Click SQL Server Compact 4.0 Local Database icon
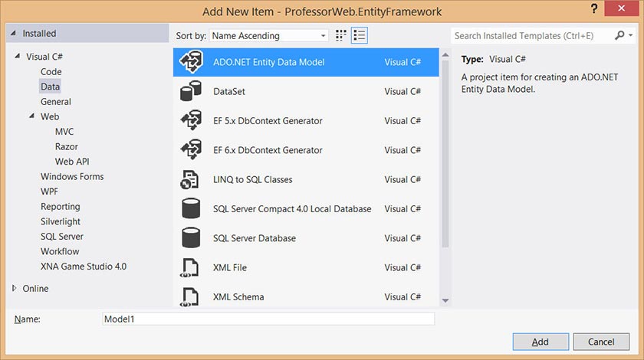Screen dimensions: 644x360 (190, 209)
